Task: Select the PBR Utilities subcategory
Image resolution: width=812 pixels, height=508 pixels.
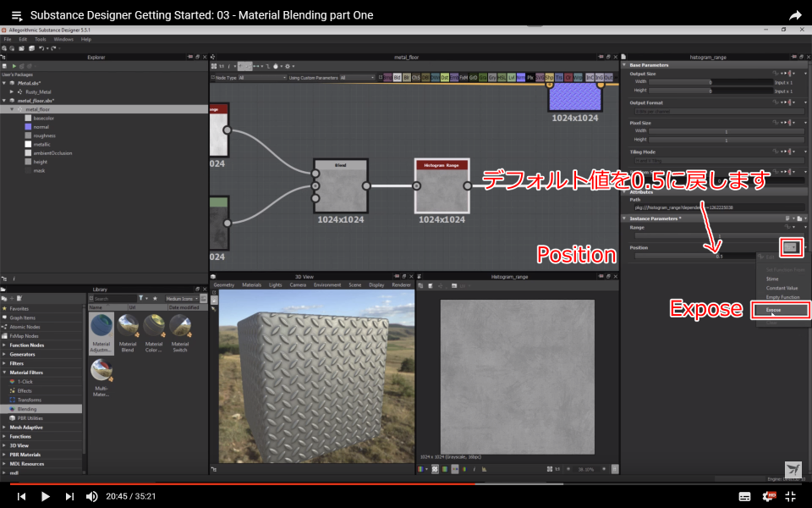Action: click(30, 418)
